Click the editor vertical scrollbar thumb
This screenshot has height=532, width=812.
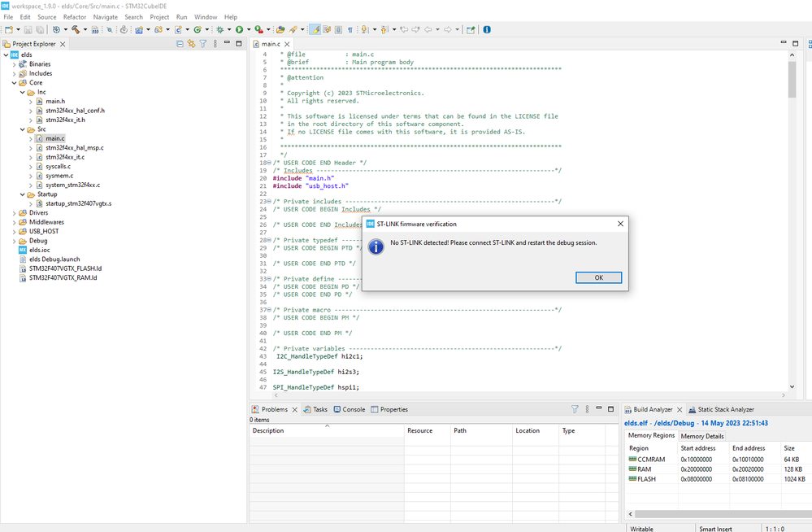pyautogui.click(x=792, y=80)
